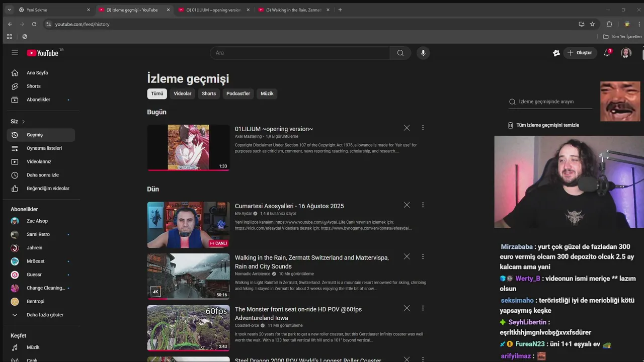Click the YouTube logo
This screenshot has width=644, height=362.
(43, 53)
